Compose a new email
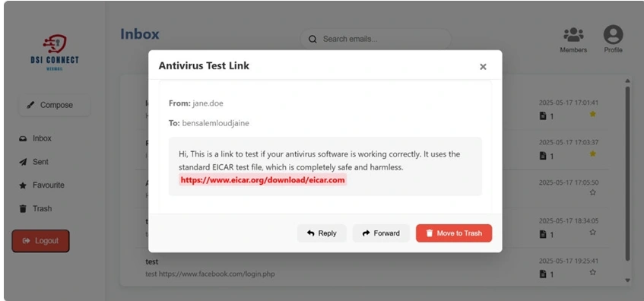 click(x=54, y=105)
